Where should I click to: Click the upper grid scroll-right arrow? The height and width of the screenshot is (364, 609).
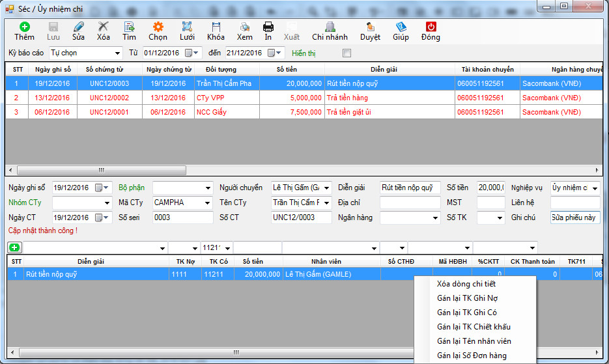(x=597, y=170)
